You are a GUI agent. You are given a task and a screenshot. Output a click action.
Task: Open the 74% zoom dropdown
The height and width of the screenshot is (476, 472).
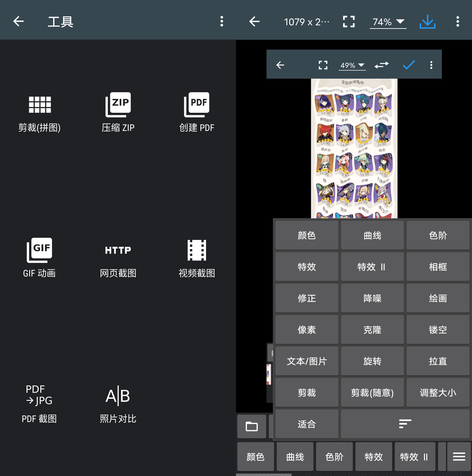tap(388, 22)
